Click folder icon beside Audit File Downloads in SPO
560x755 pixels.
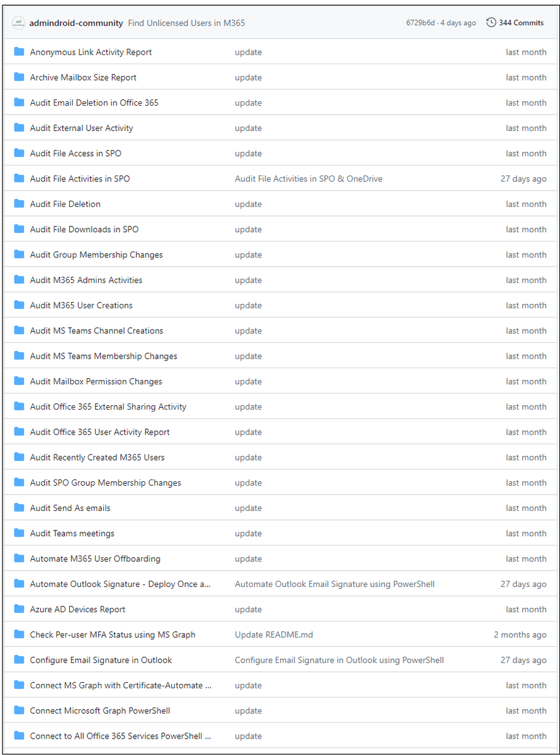[x=19, y=229]
